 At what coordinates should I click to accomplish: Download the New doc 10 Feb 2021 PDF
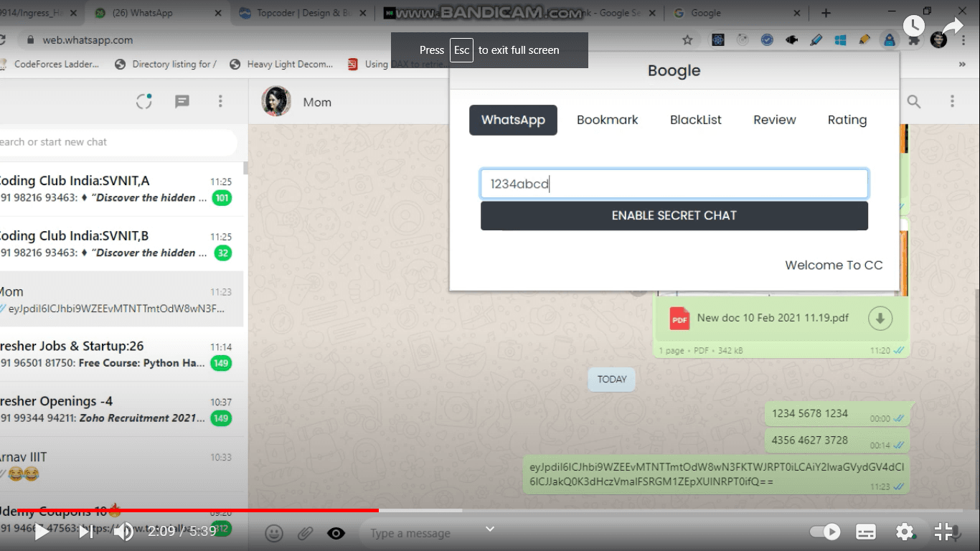pos(880,318)
